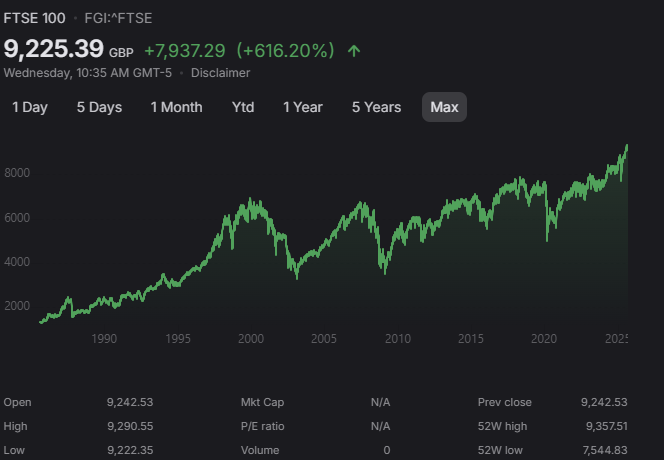Select the 1 Day range tab
This screenshot has height=460, width=664.
pyautogui.click(x=30, y=107)
